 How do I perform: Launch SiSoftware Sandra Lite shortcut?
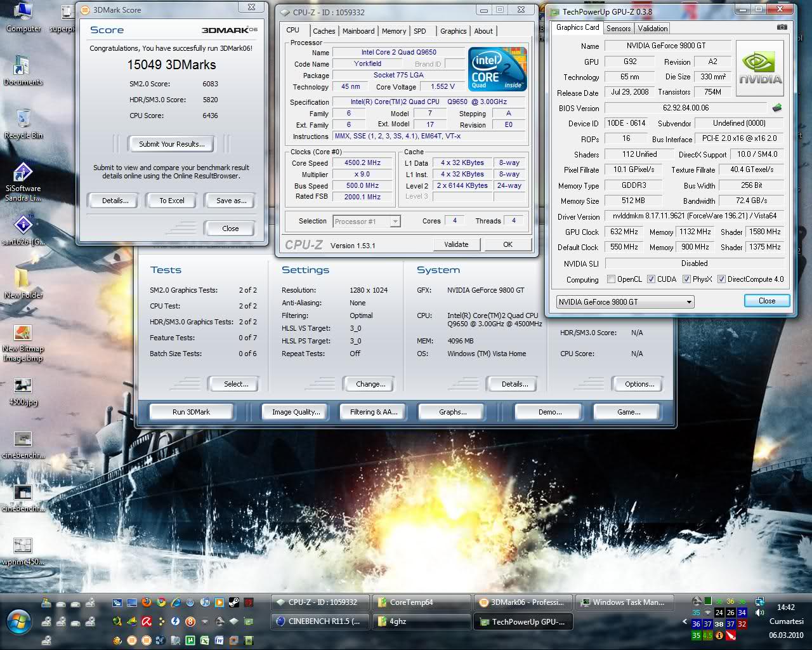23,182
